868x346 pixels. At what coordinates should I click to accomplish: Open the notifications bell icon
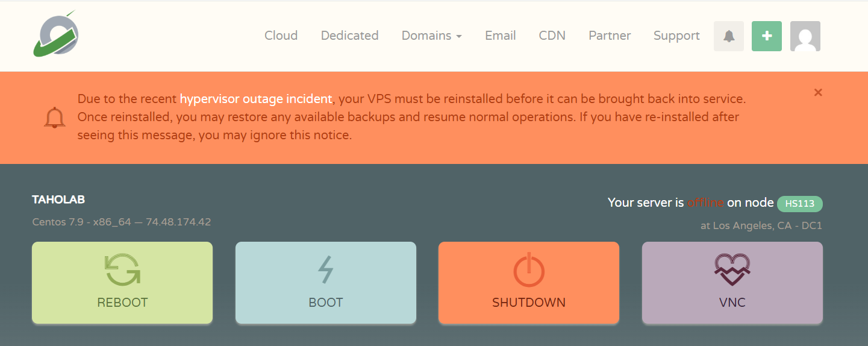pyautogui.click(x=729, y=36)
